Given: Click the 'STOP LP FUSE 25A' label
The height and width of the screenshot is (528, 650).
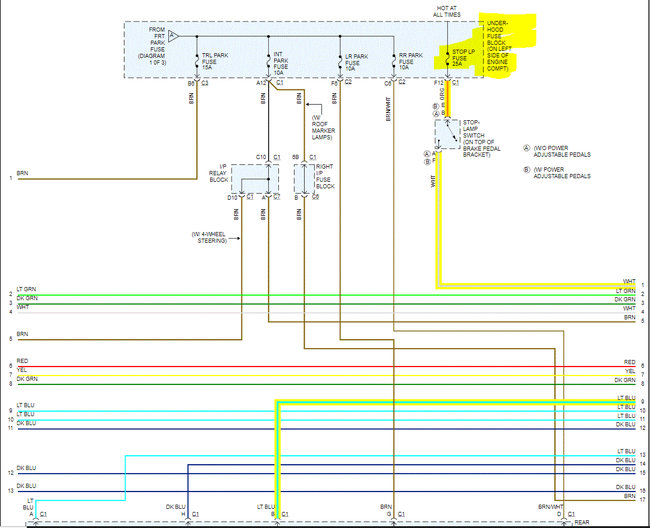Looking at the screenshot, I should (463, 58).
